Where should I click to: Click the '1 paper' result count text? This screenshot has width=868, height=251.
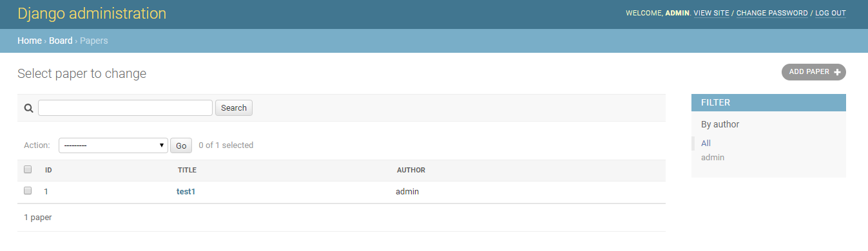38,218
